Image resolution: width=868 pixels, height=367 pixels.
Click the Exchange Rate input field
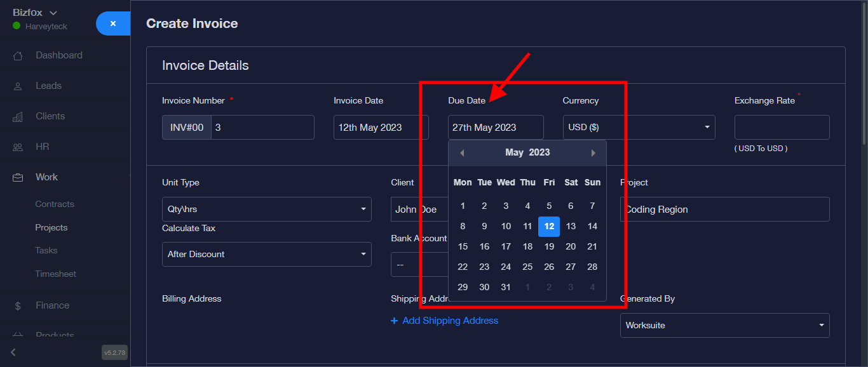point(782,128)
